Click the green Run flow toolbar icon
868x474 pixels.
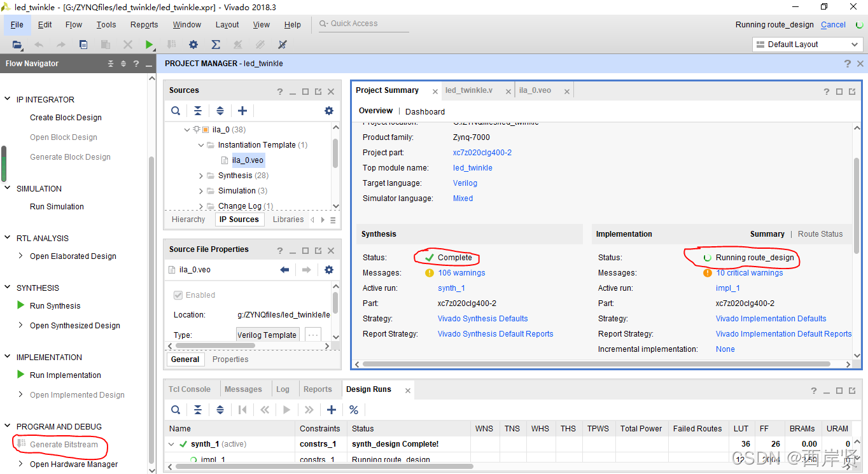pos(149,45)
